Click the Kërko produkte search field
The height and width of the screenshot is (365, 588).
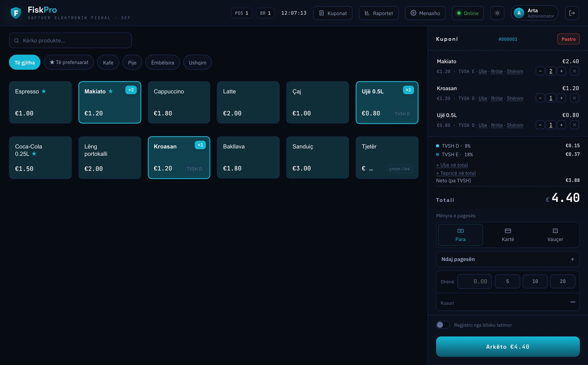click(x=71, y=40)
